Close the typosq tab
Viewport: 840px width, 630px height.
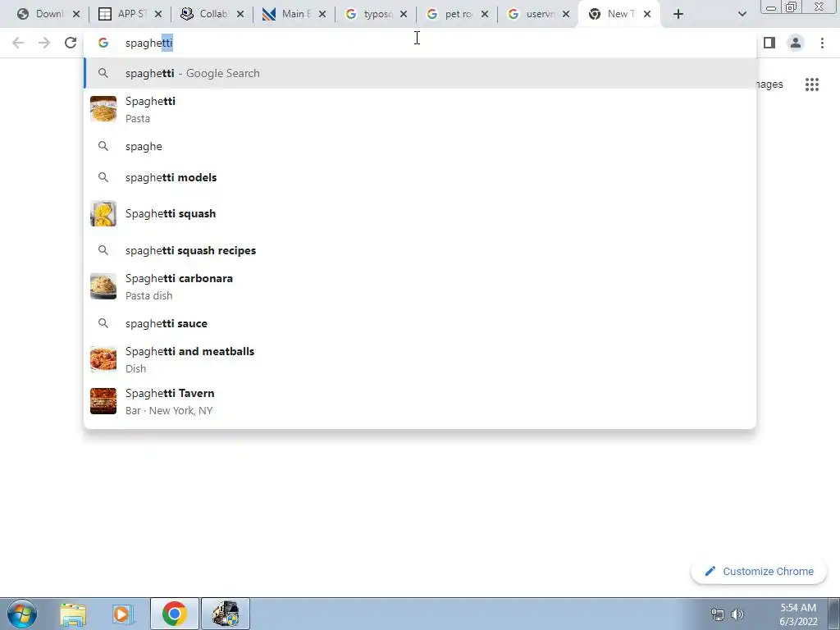[404, 14]
